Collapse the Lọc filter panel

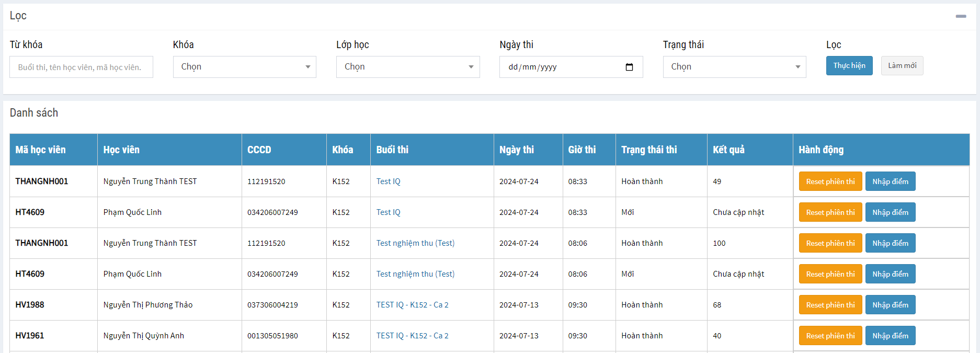[961, 16]
